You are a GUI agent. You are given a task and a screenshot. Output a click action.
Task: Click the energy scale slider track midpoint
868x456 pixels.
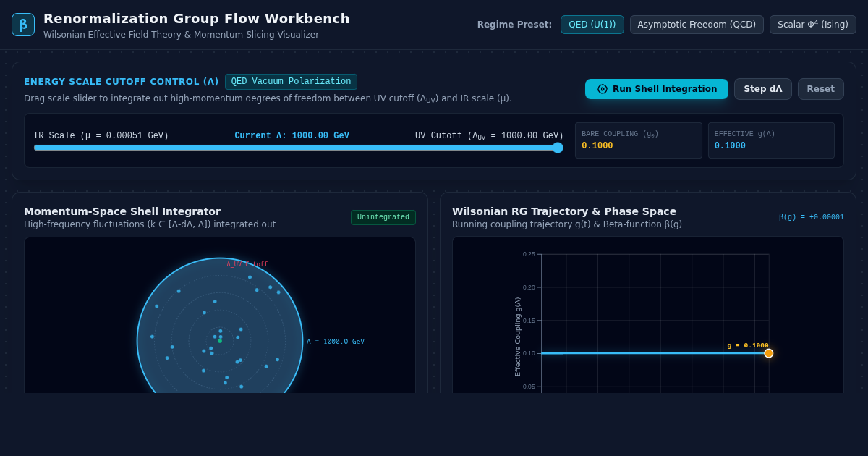298,148
